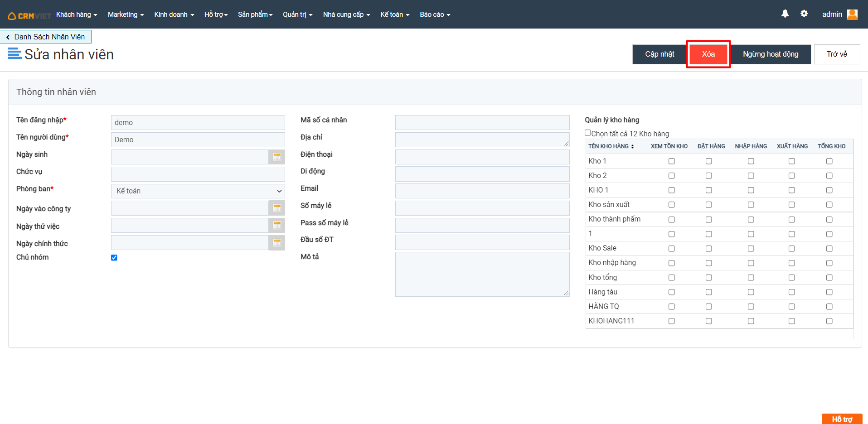Click the notification bell icon
868x424 pixels.
pyautogui.click(x=785, y=14)
